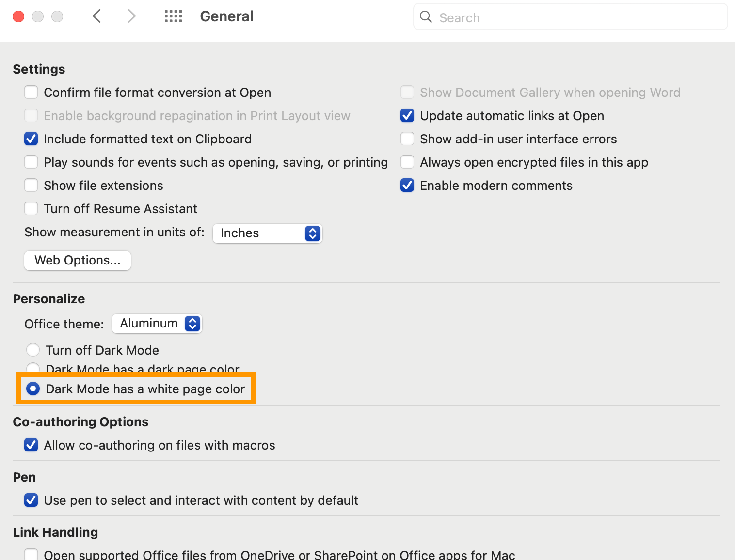Disable Enable modern comments option
Screen dimensions: 735x560
407,186
